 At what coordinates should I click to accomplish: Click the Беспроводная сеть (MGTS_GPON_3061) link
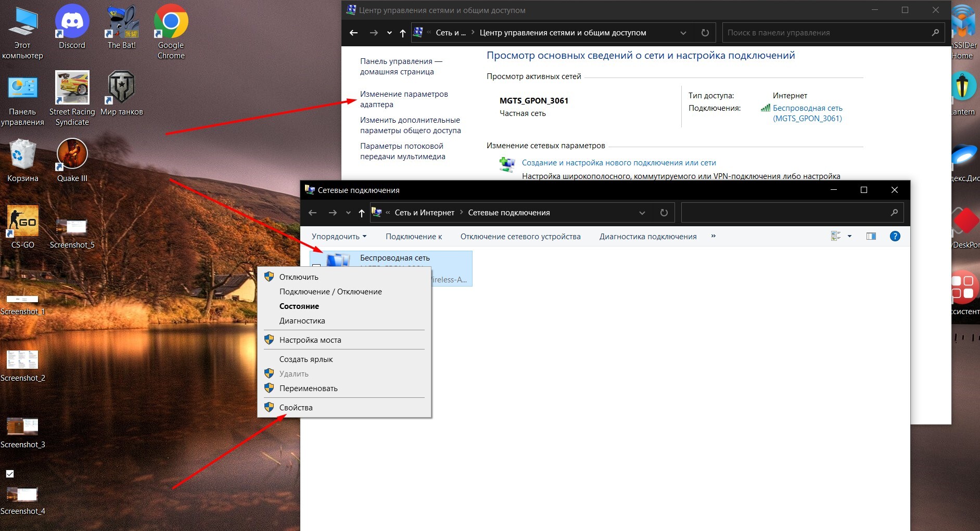(x=807, y=113)
